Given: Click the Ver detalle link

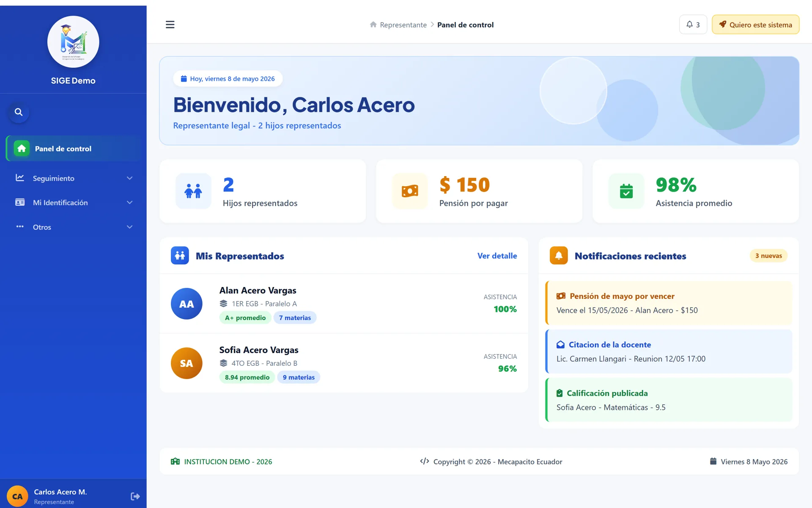Looking at the screenshot, I should pos(497,256).
